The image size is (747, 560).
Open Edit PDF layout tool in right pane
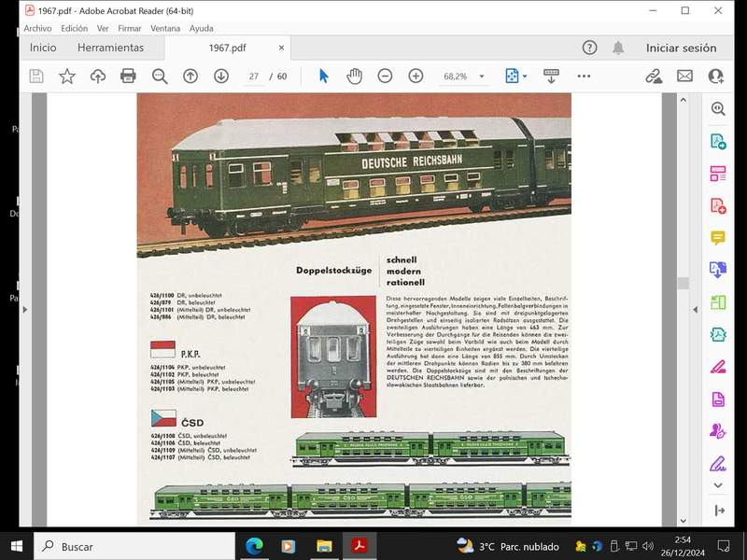(718, 174)
